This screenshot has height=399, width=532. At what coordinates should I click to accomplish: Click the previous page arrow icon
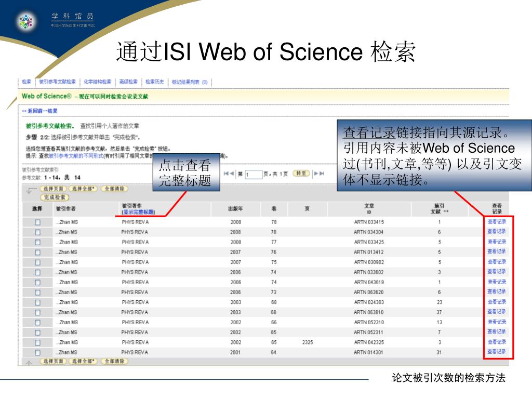pyautogui.click(x=232, y=174)
